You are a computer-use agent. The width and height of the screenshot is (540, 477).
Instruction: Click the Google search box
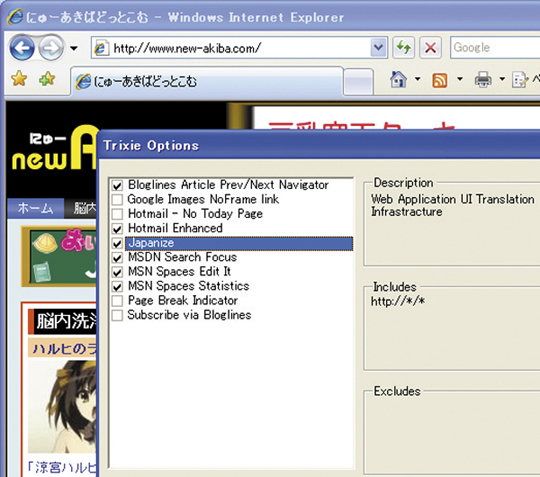495,48
